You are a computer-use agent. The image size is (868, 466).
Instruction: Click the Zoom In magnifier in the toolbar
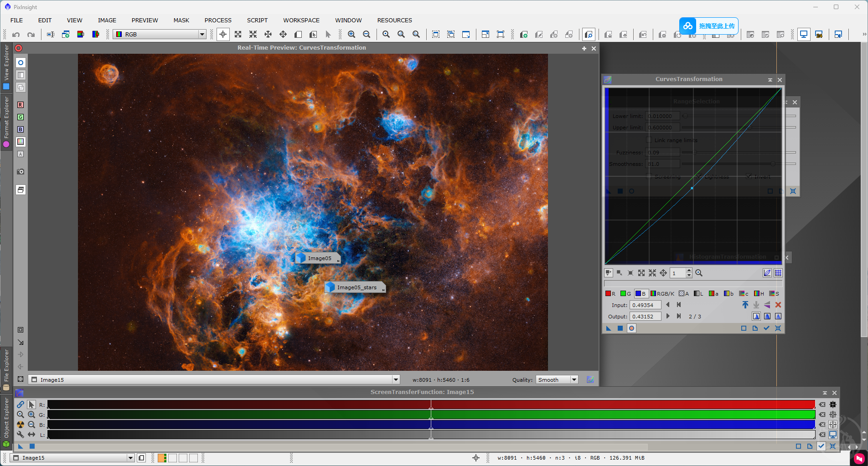[351, 35]
